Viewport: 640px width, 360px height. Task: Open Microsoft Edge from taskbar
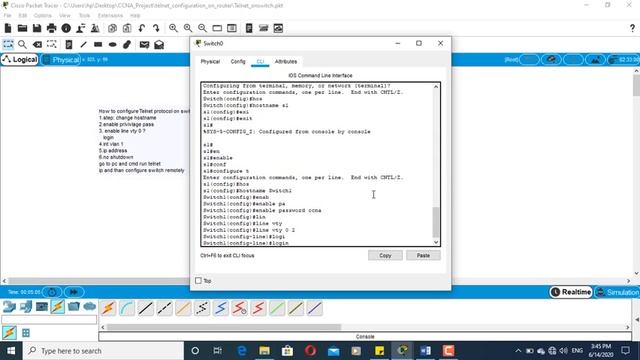[242, 351]
